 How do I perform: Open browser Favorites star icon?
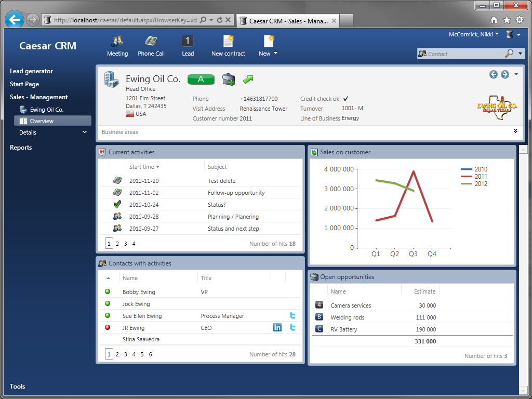click(x=507, y=20)
